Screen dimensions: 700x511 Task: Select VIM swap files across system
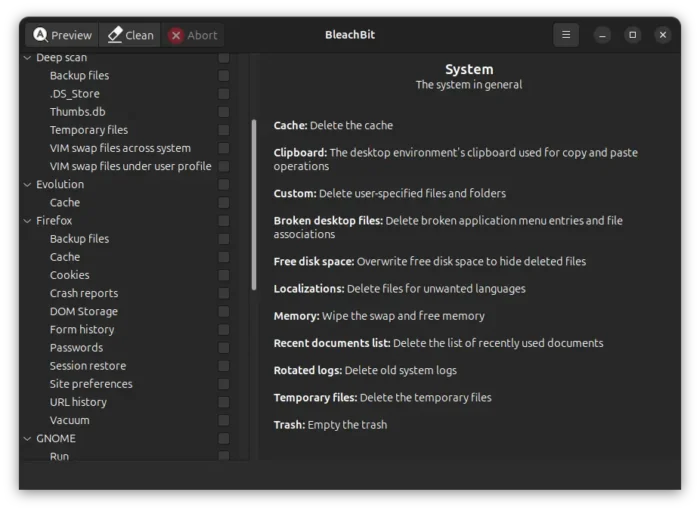[120, 148]
